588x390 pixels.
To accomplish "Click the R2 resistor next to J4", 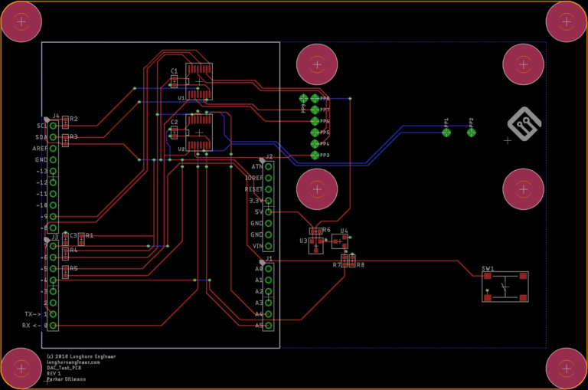I will [x=66, y=121].
